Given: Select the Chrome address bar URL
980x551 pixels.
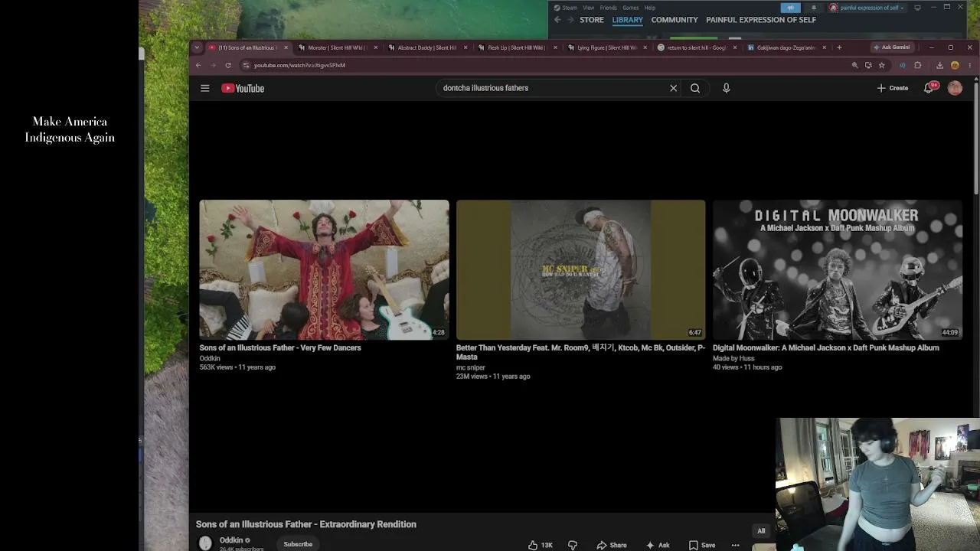Looking at the screenshot, I should click(299, 65).
